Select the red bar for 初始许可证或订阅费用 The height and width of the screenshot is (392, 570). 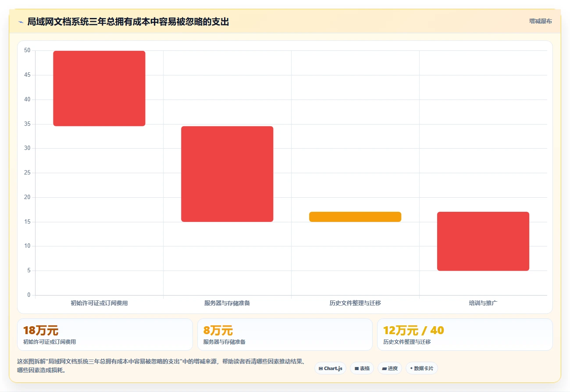coord(99,89)
